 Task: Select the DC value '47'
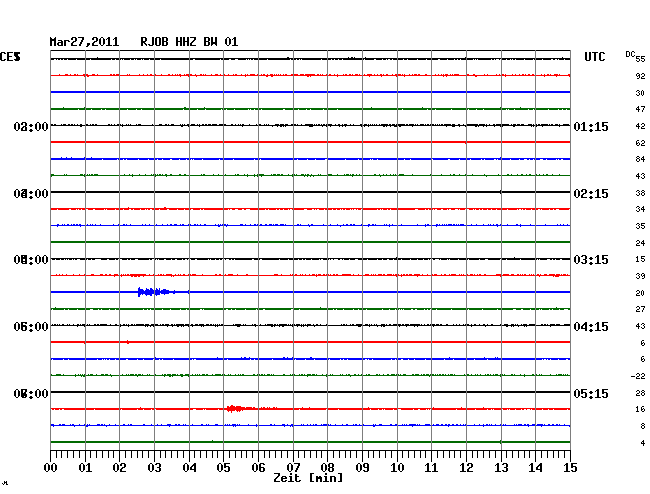coord(640,109)
